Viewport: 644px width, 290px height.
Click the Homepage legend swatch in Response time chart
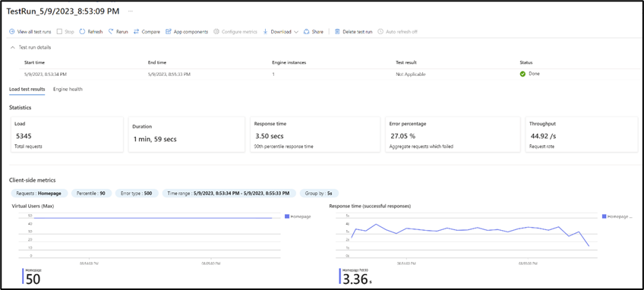pyautogui.click(x=605, y=216)
